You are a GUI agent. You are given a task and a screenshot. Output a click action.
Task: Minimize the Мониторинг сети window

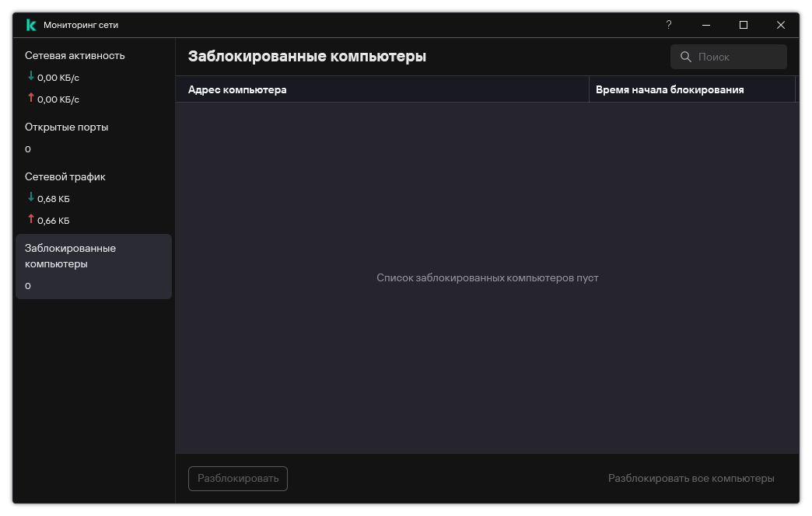tap(706, 25)
